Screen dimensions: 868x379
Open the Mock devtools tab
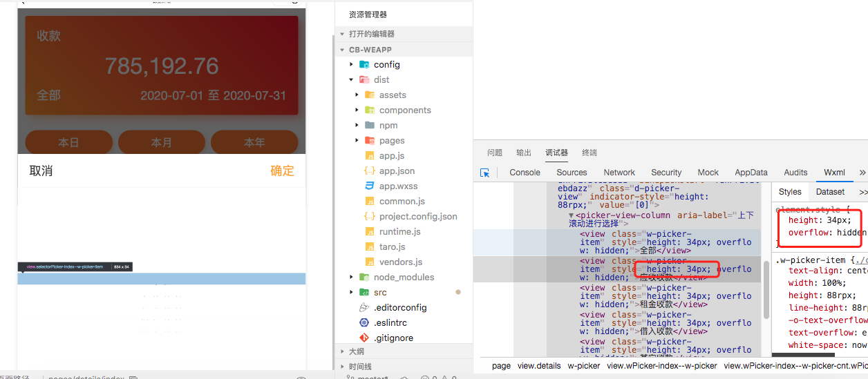click(x=708, y=173)
